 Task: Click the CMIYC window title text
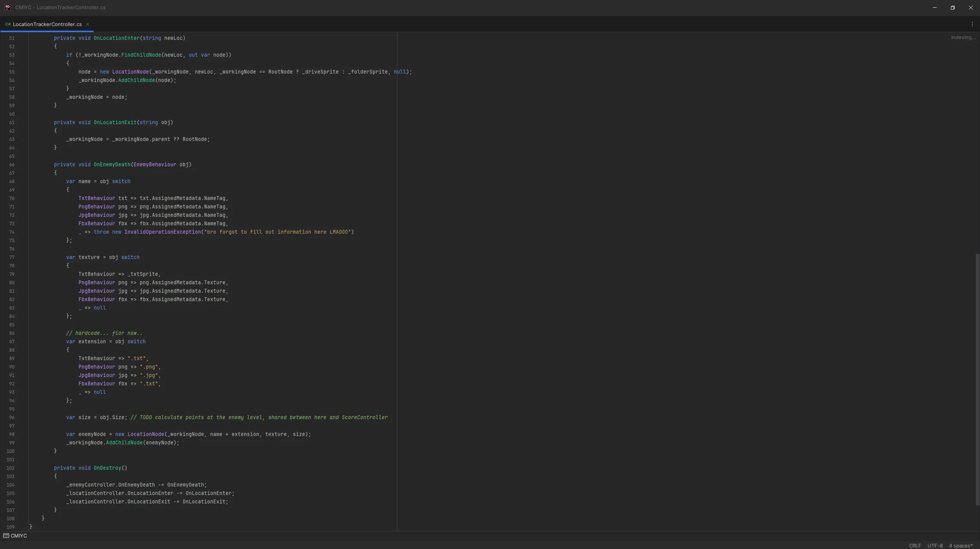[x=60, y=7]
